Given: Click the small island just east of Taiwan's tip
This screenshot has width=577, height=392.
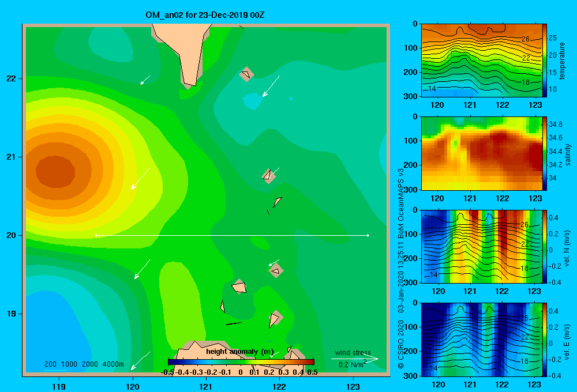Looking at the screenshot, I should tap(246, 74).
